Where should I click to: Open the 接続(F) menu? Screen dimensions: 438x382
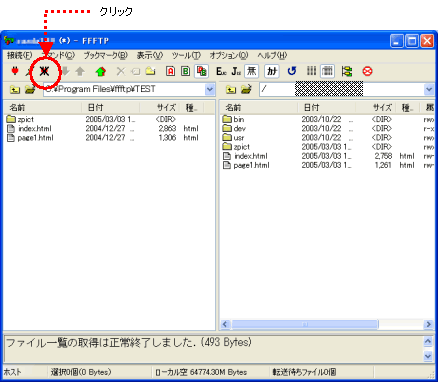(x=20, y=55)
